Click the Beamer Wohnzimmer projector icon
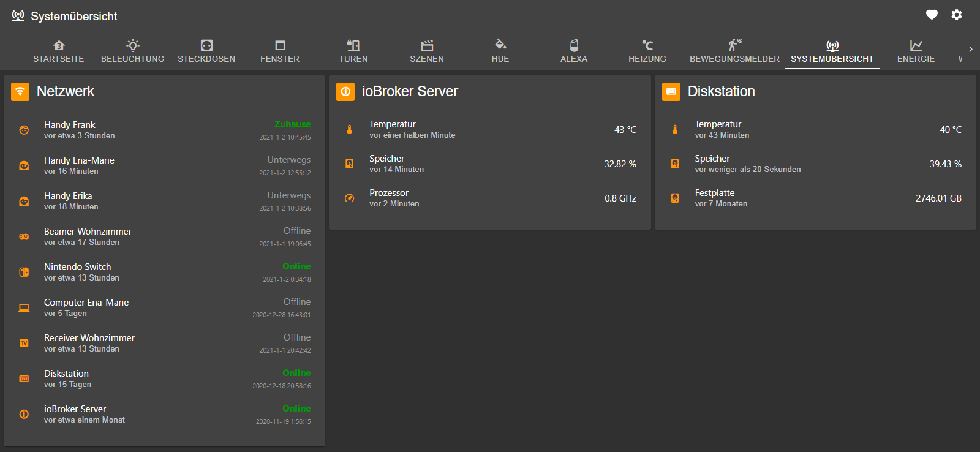Image resolution: width=980 pixels, height=452 pixels. (24, 236)
